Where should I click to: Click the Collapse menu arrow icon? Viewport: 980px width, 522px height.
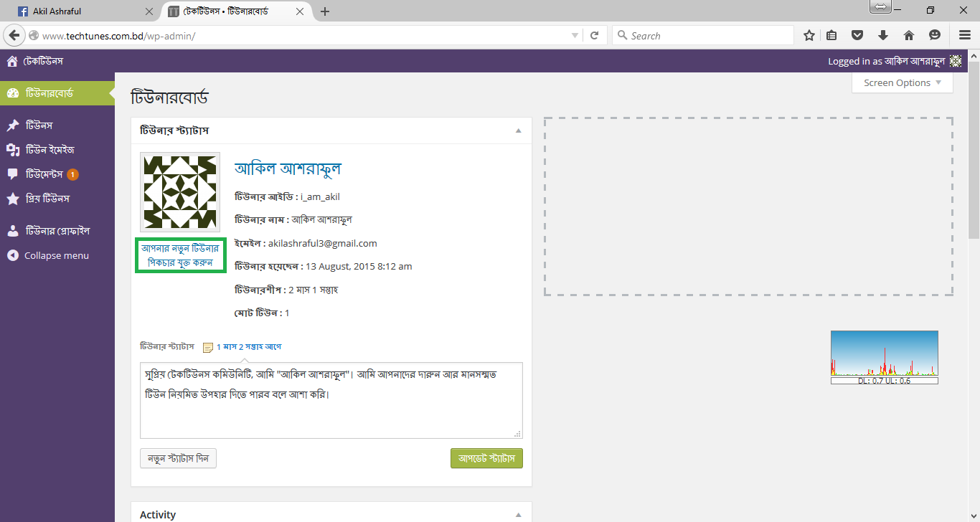(x=13, y=255)
